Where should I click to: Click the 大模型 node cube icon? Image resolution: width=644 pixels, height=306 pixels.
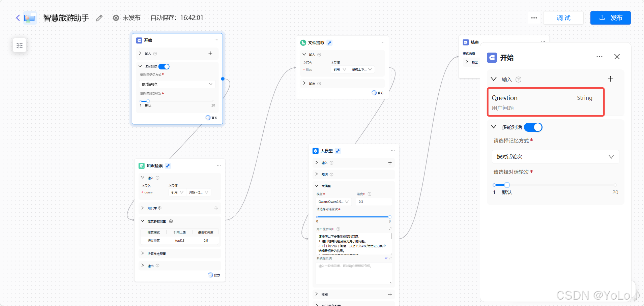[x=316, y=151]
